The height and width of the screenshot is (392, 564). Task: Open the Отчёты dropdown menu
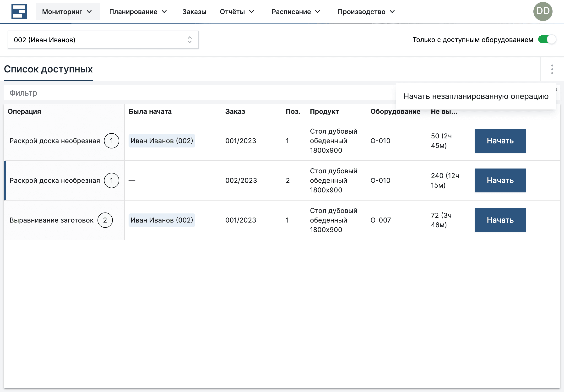click(x=237, y=11)
